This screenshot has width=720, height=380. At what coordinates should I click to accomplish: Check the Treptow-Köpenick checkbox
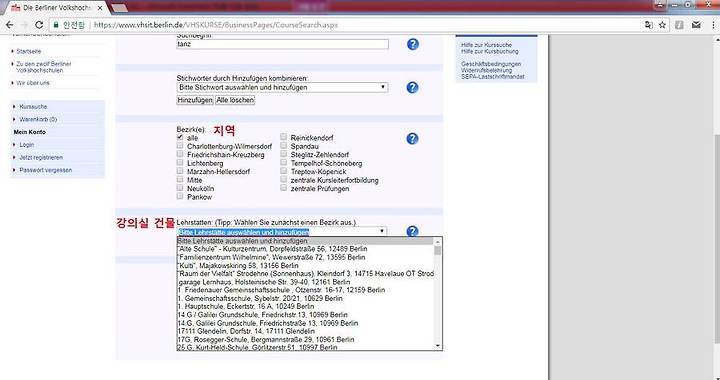[284, 171]
